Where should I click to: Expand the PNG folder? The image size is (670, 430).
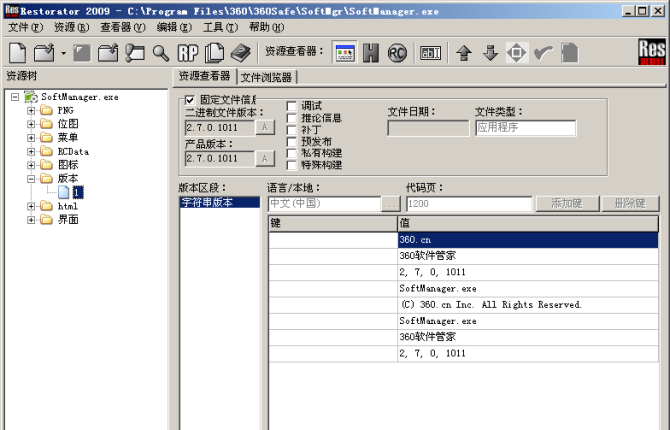(x=31, y=111)
